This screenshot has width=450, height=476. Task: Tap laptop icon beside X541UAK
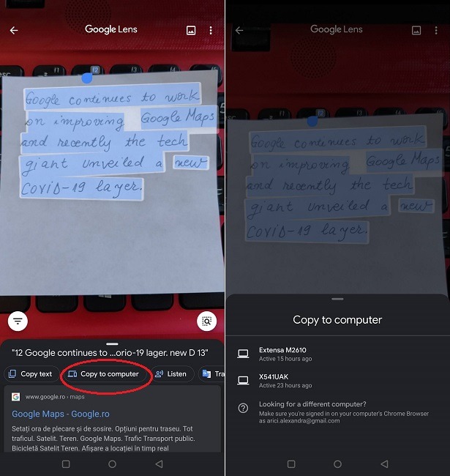point(243,381)
